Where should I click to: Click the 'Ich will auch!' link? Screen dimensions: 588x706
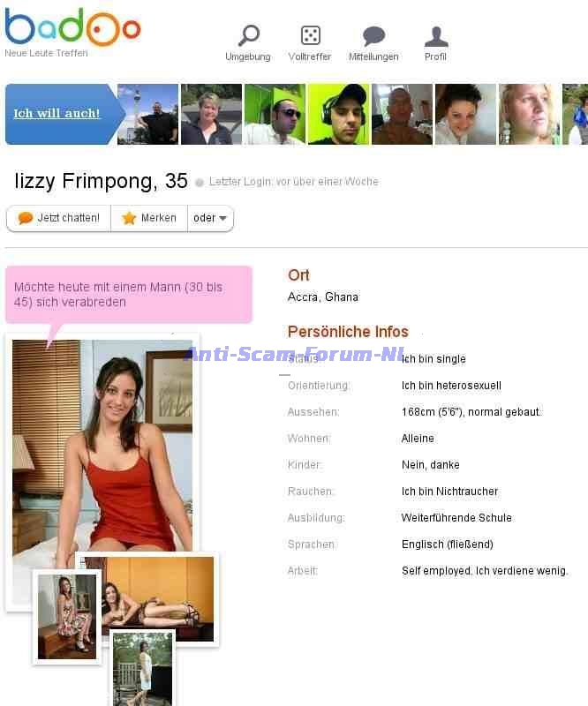pyautogui.click(x=57, y=114)
